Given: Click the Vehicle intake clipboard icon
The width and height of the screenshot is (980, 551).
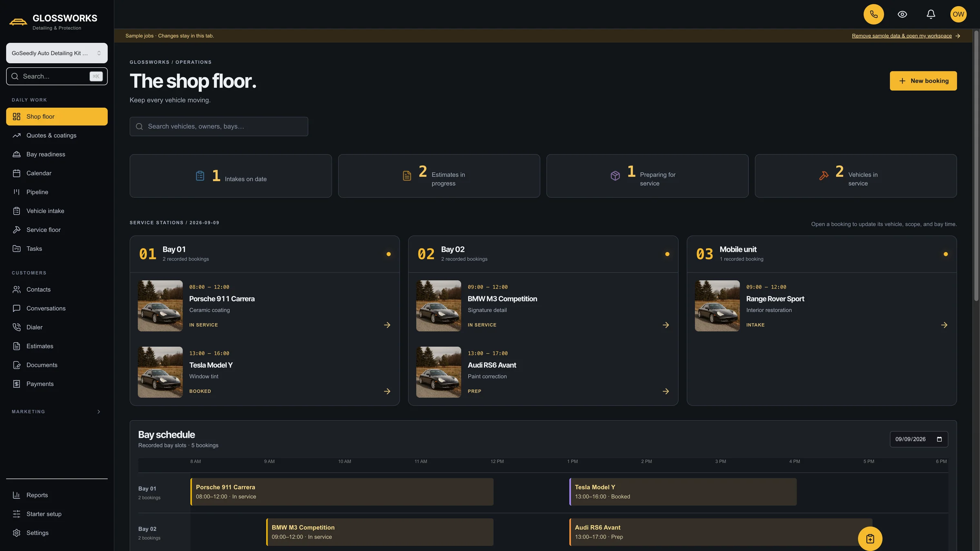Looking at the screenshot, I should [16, 211].
